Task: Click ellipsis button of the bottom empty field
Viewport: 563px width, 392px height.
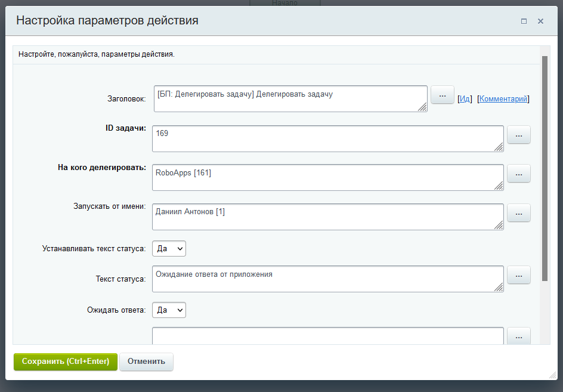Action: (518, 337)
